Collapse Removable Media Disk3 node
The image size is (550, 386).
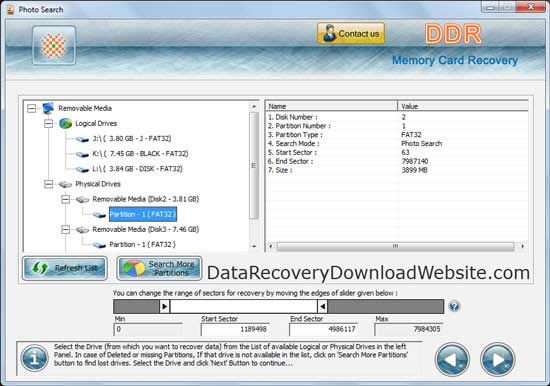(66, 229)
